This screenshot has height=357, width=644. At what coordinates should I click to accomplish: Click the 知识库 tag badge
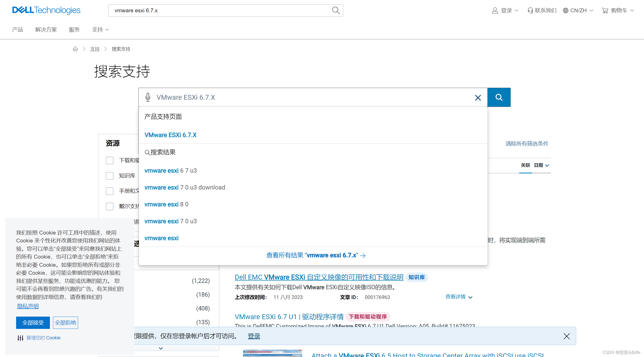(417, 277)
